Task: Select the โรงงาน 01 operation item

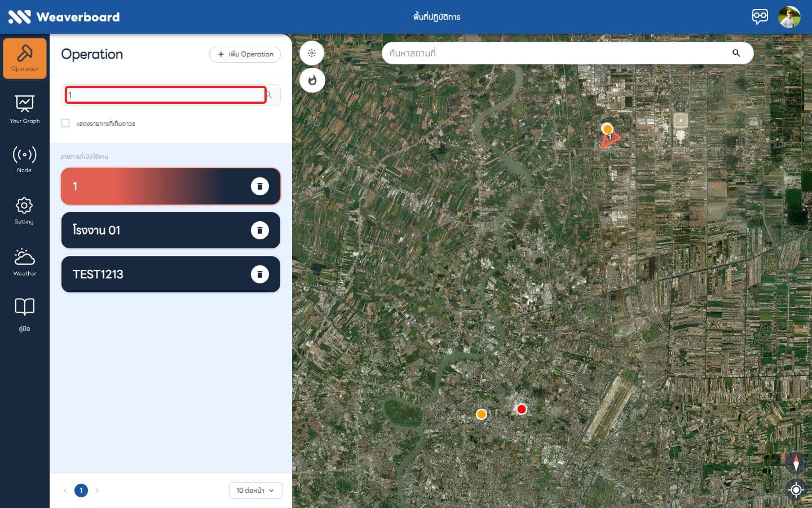Action: coord(171,230)
